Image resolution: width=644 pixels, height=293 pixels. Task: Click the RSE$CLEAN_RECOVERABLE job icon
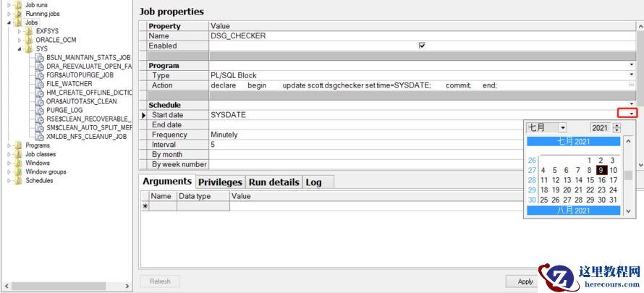pyautogui.click(x=39, y=119)
